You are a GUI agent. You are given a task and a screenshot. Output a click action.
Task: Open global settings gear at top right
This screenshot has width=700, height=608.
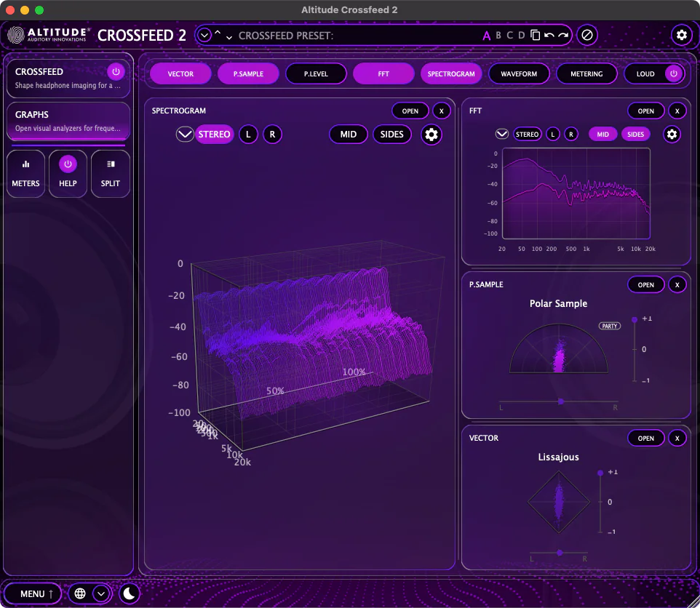point(681,35)
